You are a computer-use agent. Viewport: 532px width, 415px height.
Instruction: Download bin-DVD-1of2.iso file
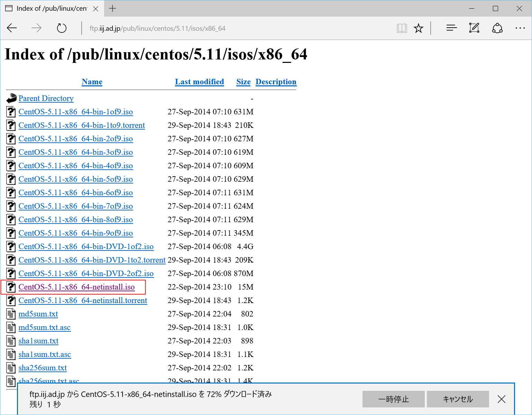point(86,247)
